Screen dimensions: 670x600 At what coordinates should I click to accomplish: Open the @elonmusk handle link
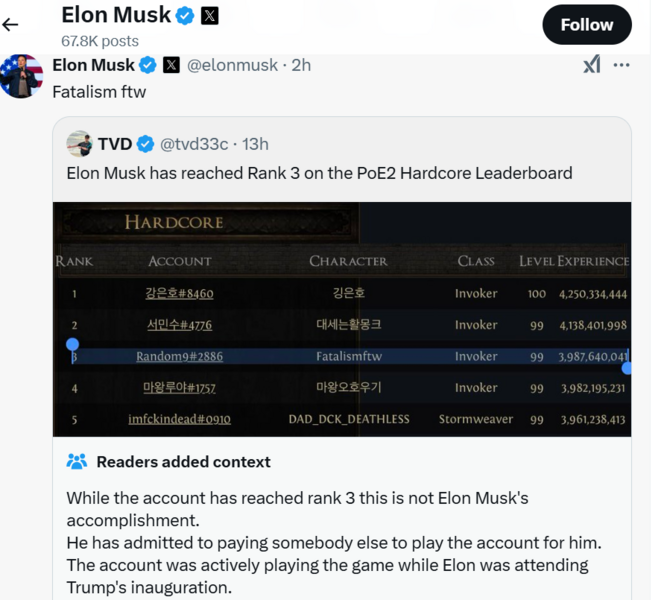[232, 65]
